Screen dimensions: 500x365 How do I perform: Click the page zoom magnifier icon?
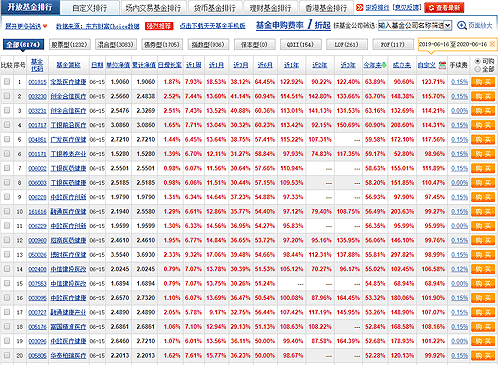(x=461, y=25)
